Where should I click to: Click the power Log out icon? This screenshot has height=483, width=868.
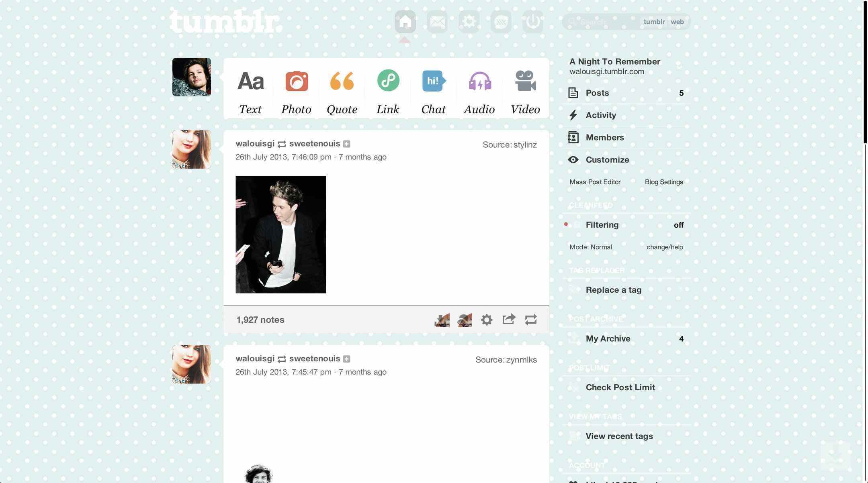(x=533, y=22)
